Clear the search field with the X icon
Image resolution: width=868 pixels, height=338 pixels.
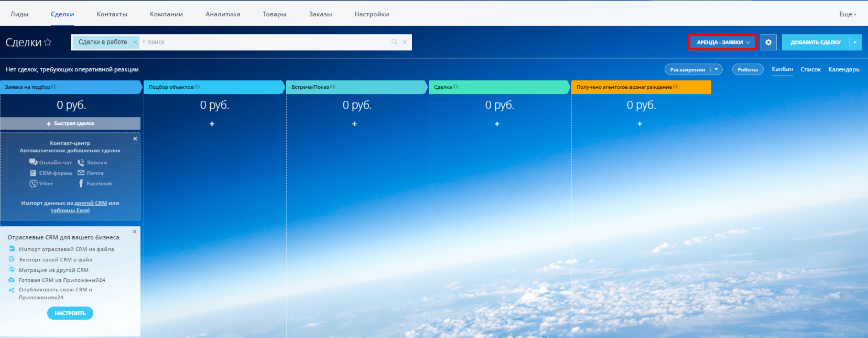pos(405,43)
